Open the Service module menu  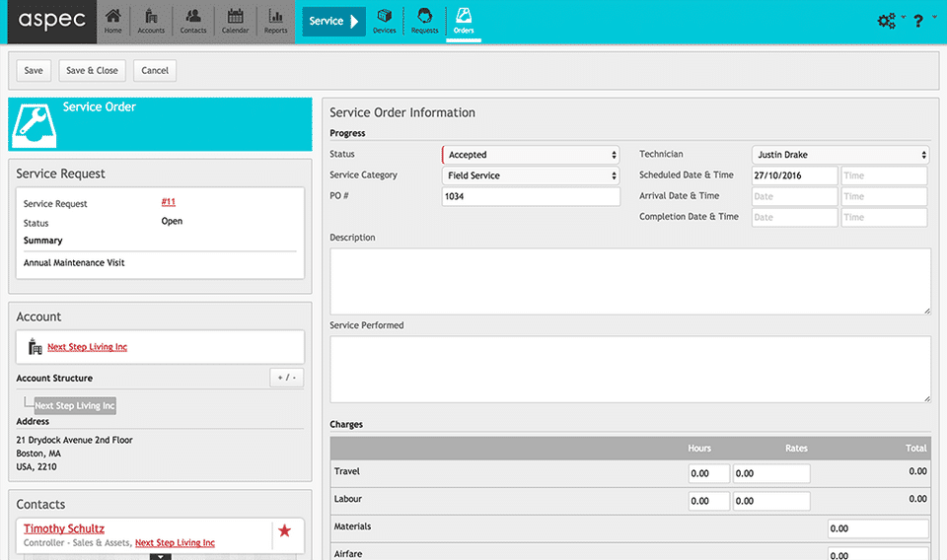[x=333, y=21]
